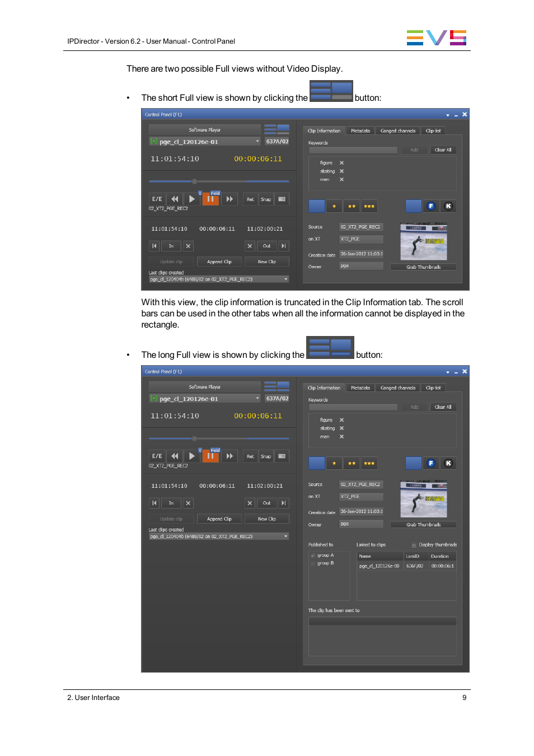Click the Duration column header

[442, 557]
